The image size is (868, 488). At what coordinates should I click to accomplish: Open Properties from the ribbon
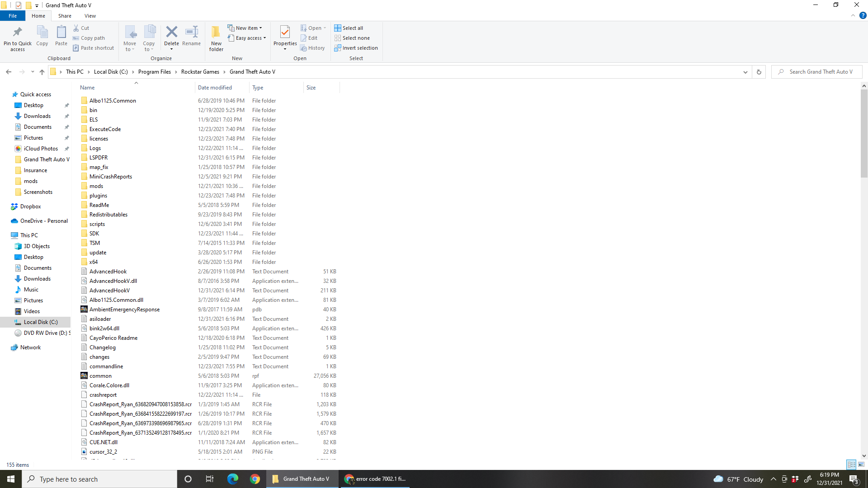tap(285, 33)
